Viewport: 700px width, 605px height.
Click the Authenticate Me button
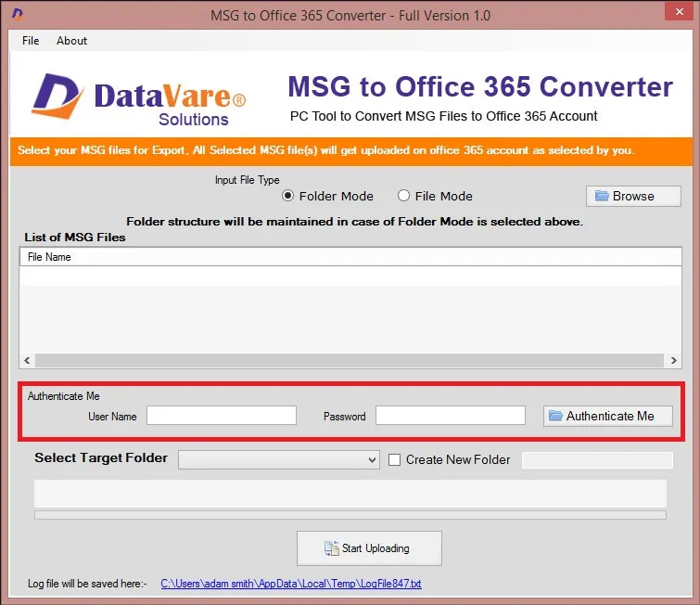[x=608, y=416]
